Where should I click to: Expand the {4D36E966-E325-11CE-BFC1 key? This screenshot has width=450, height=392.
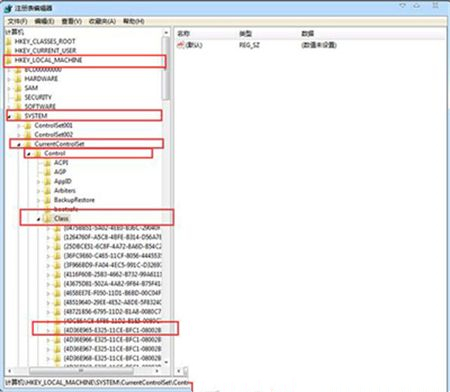tap(48, 340)
